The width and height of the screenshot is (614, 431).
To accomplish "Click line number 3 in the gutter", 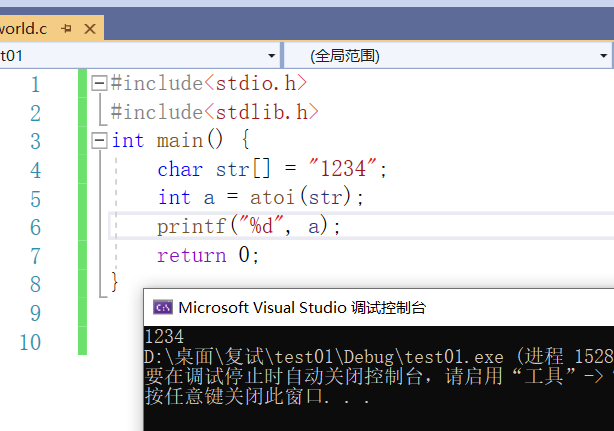I will [36, 141].
